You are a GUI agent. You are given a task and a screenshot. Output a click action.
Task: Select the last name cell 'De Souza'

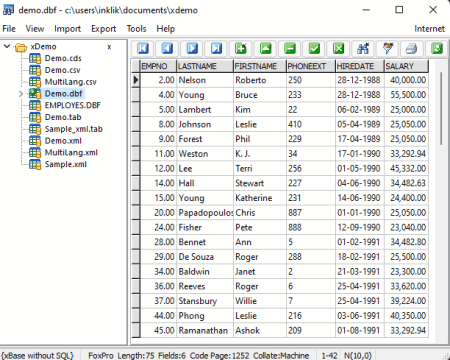point(205,257)
